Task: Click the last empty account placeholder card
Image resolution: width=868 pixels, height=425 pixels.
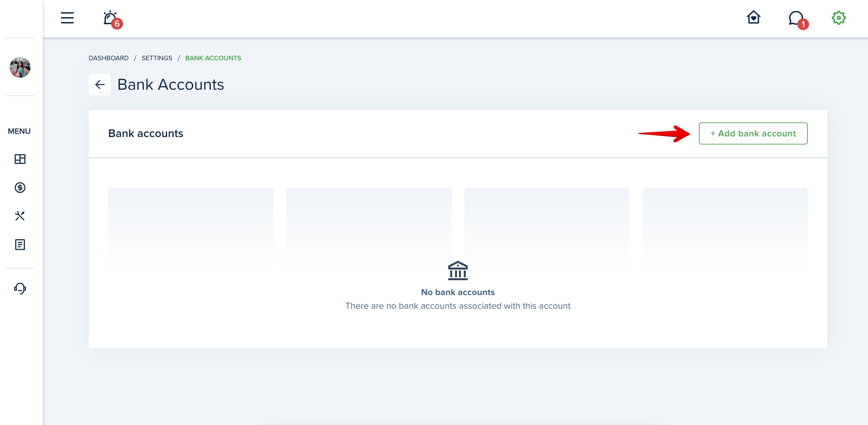Action: point(725,227)
